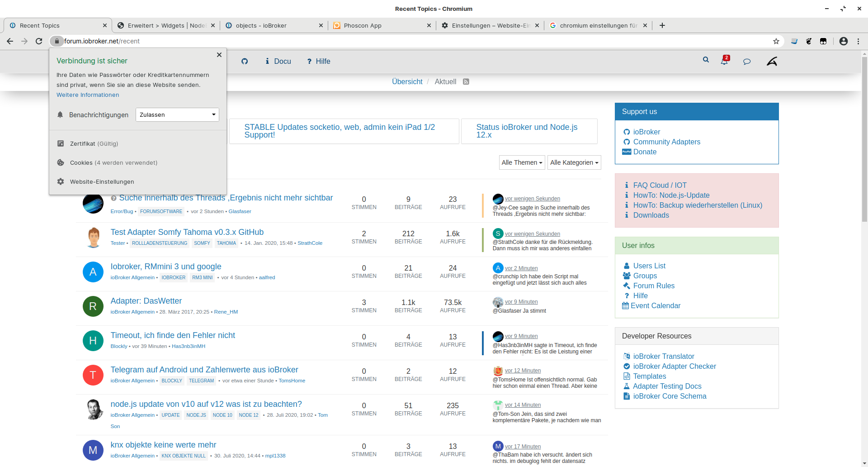The width and height of the screenshot is (868, 467).
Task: Switch to the Phoscon App tab
Action: (x=382, y=25)
